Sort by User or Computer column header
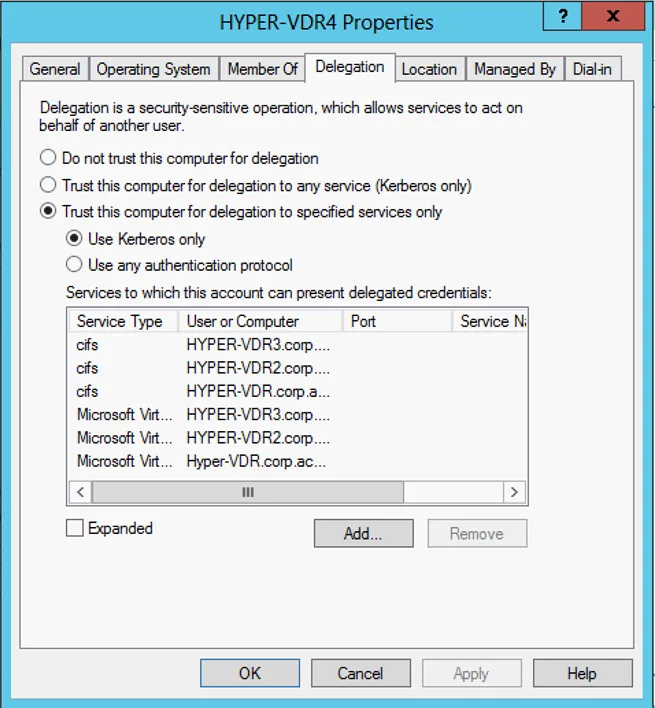This screenshot has width=655, height=708. click(x=260, y=321)
